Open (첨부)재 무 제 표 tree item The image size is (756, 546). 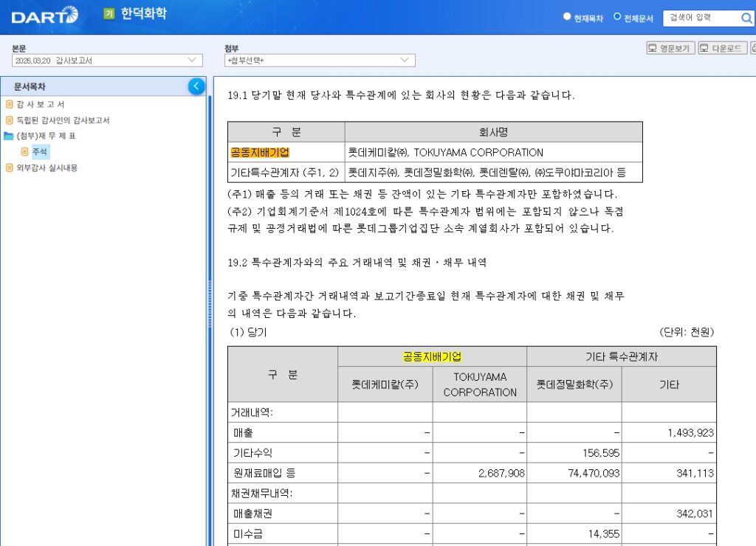(x=47, y=136)
